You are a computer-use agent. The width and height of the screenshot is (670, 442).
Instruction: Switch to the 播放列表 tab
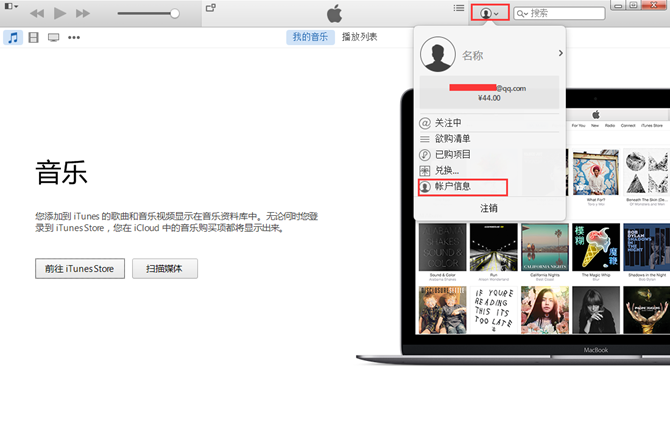click(359, 37)
